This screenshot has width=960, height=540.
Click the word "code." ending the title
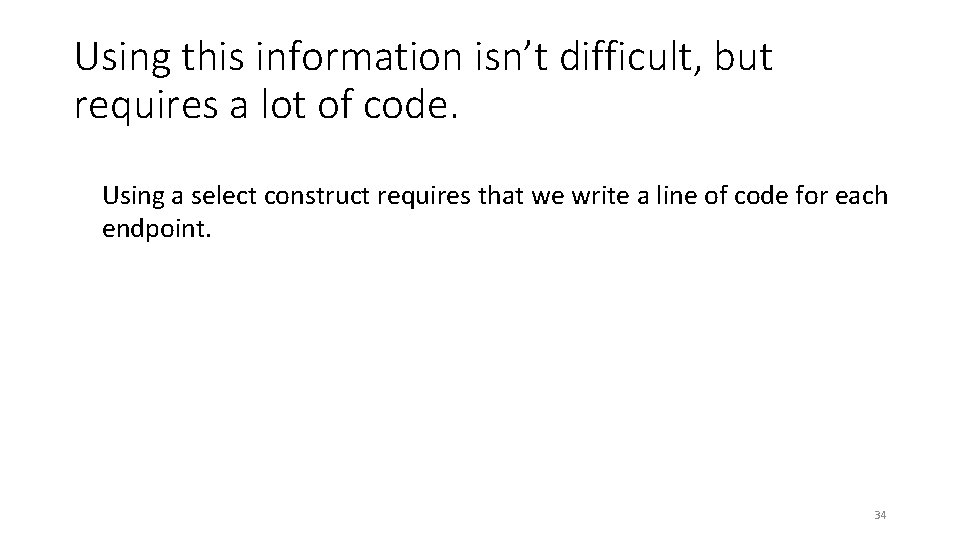point(410,104)
